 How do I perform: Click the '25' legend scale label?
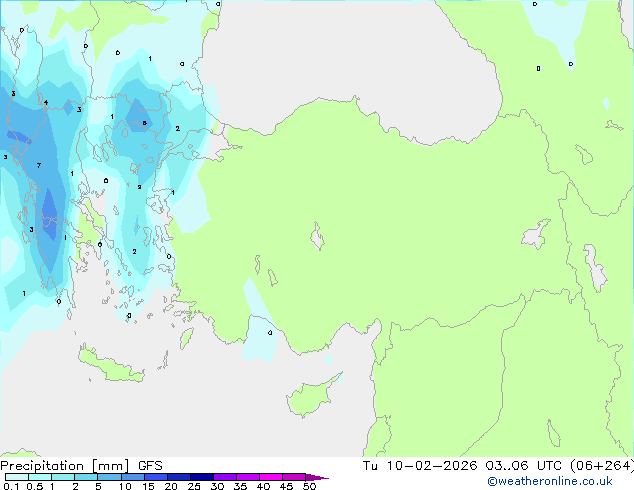pos(194,486)
